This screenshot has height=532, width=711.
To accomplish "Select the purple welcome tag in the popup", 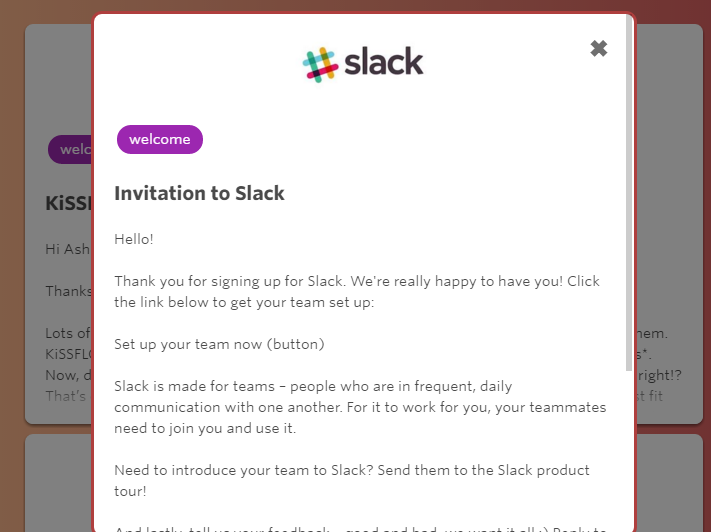I will 160,139.
